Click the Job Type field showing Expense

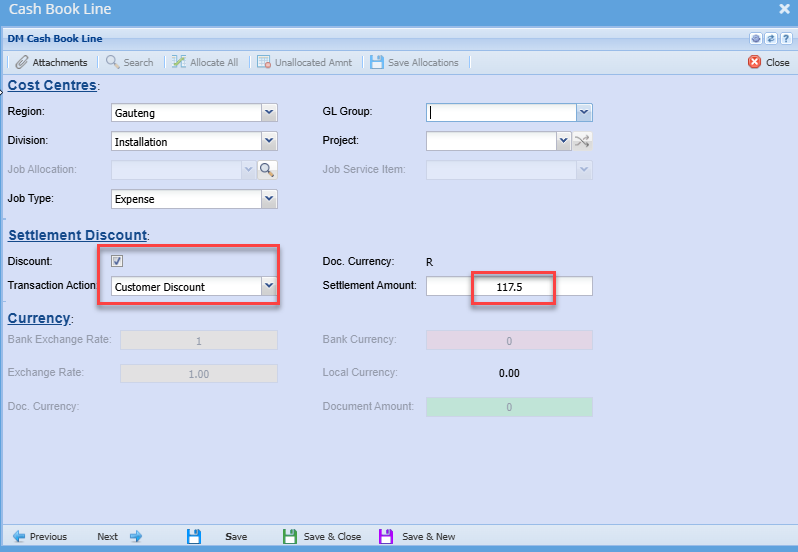pyautogui.click(x=186, y=199)
